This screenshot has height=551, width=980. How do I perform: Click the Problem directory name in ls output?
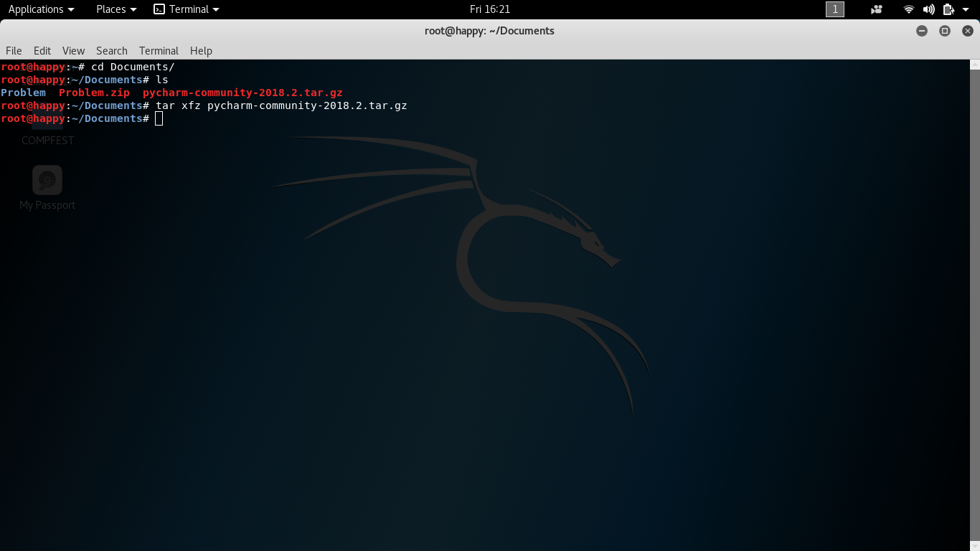tap(23, 93)
